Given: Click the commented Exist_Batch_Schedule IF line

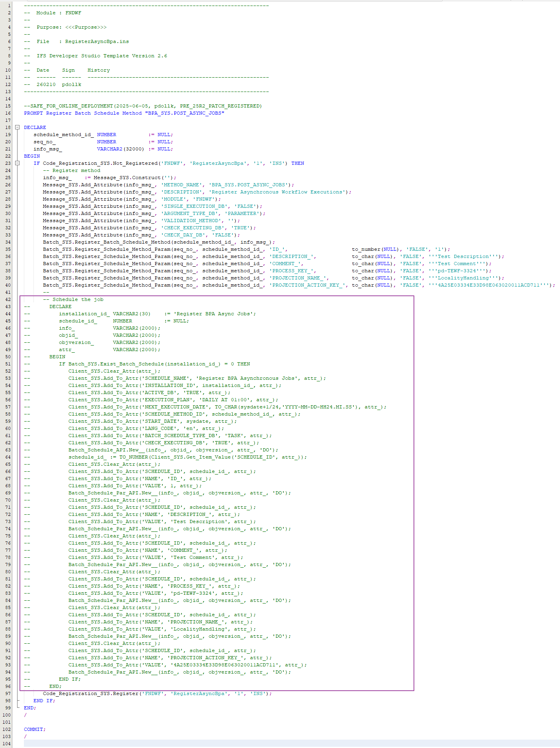Looking at the screenshot, I should pyautogui.click(x=154, y=364).
